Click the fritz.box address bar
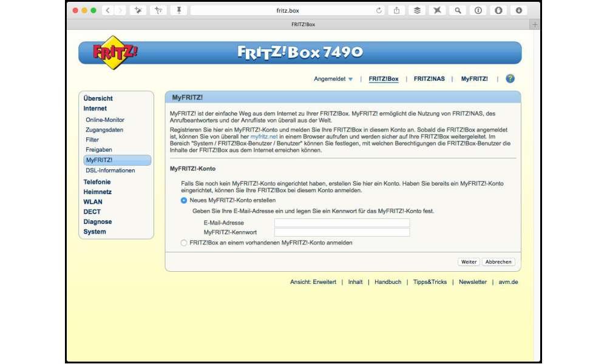 point(287,10)
